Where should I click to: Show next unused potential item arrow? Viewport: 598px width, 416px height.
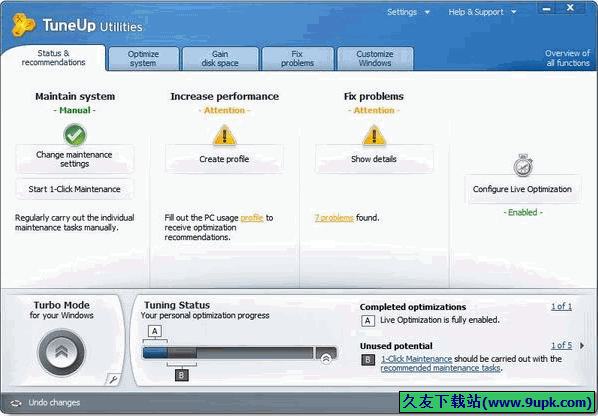(x=582, y=345)
